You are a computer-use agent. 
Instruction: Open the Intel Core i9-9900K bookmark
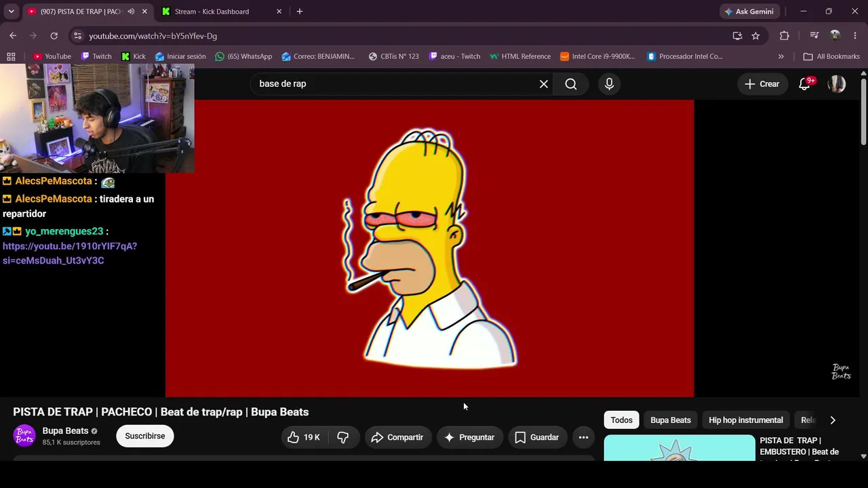(x=598, y=56)
